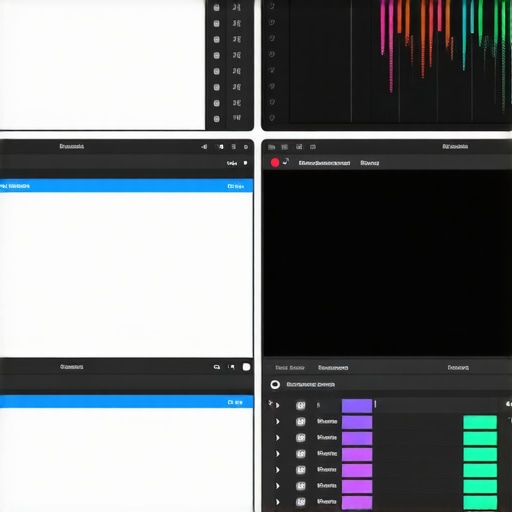
Task: Click the green clip on the seventh track
Action: coord(480,502)
